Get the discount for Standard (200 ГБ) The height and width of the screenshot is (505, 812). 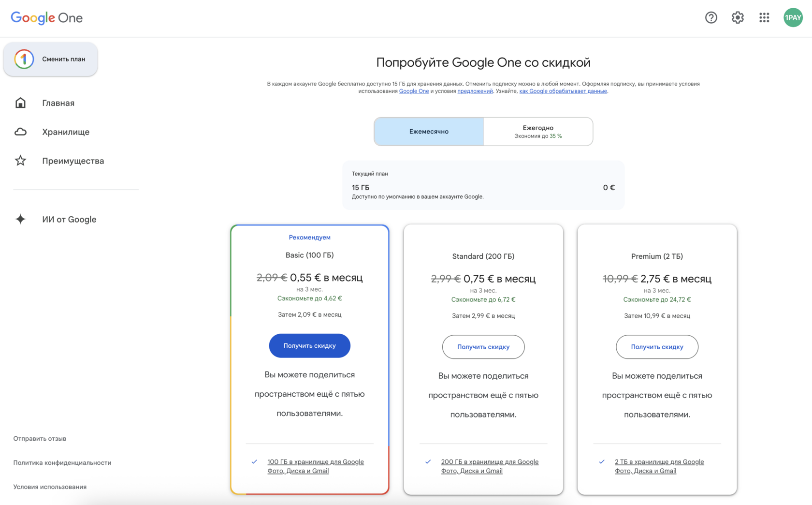(483, 347)
